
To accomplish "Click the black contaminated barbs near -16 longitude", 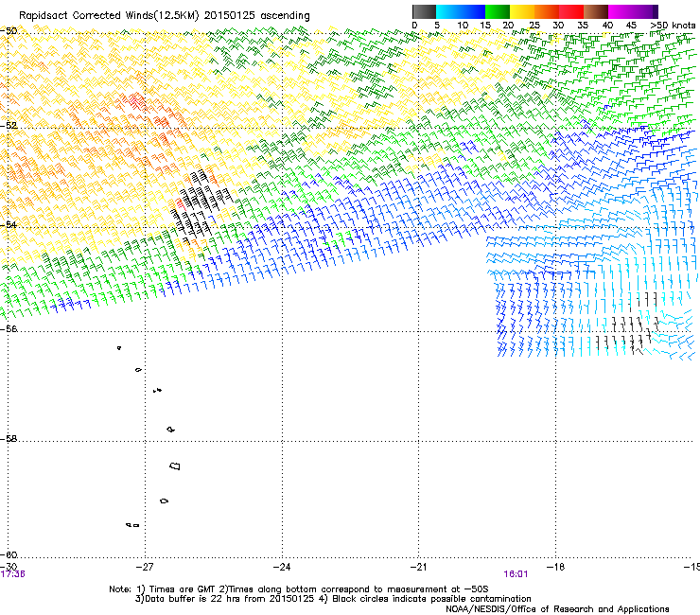I will coord(629,325).
